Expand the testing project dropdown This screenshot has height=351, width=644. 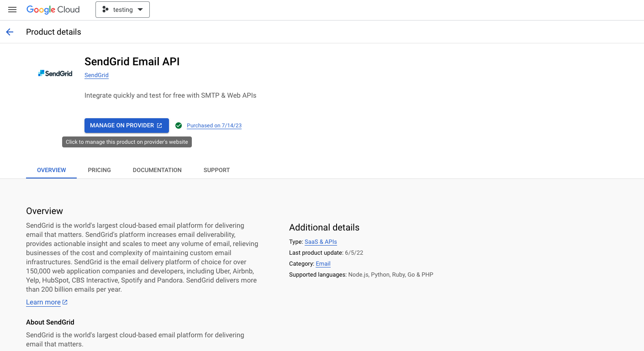click(140, 10)
